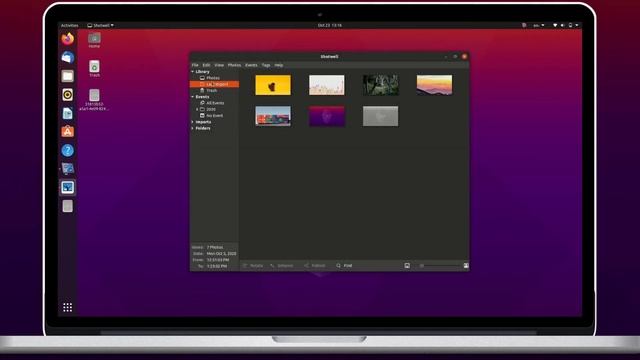
Task: Click the '7 Photos' item count in the info panel
Action: (215, 247)
